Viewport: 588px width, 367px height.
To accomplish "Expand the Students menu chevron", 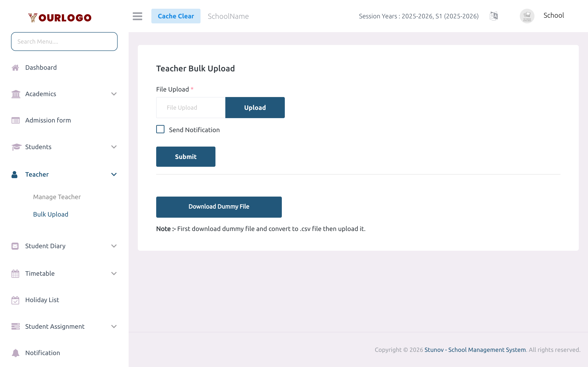I will [x=114, y=147].
